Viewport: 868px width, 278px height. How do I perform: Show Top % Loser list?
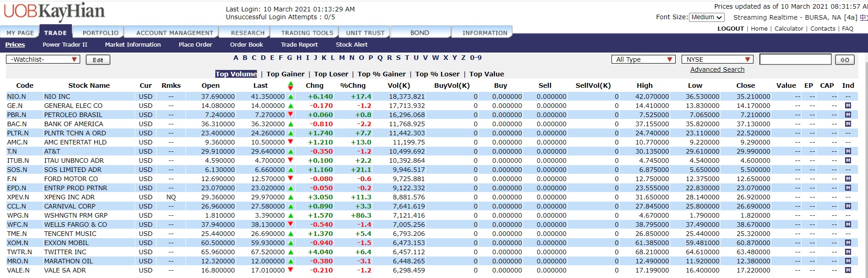point(437,74)
